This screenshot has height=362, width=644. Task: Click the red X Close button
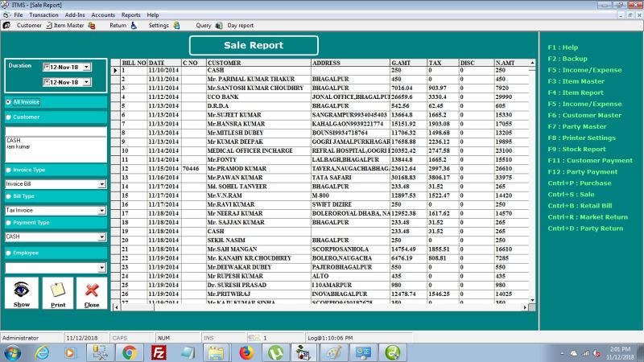[x=92, y=293]
